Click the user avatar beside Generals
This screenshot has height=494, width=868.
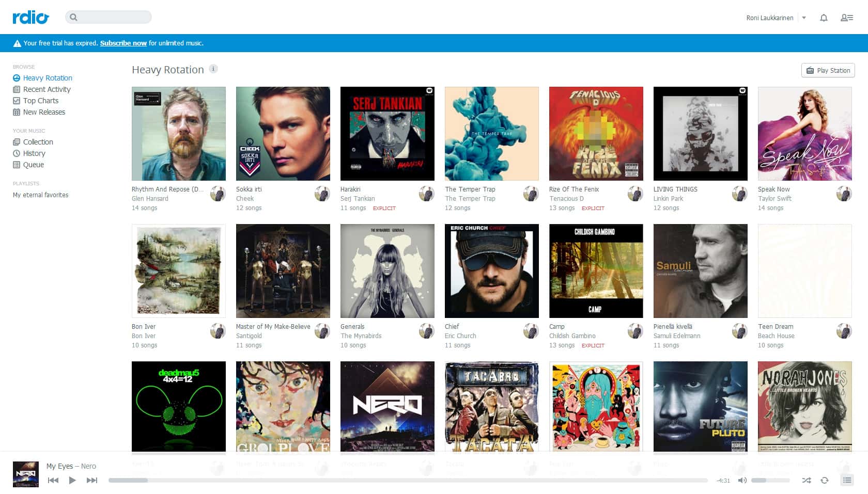(x=427, y=331)
